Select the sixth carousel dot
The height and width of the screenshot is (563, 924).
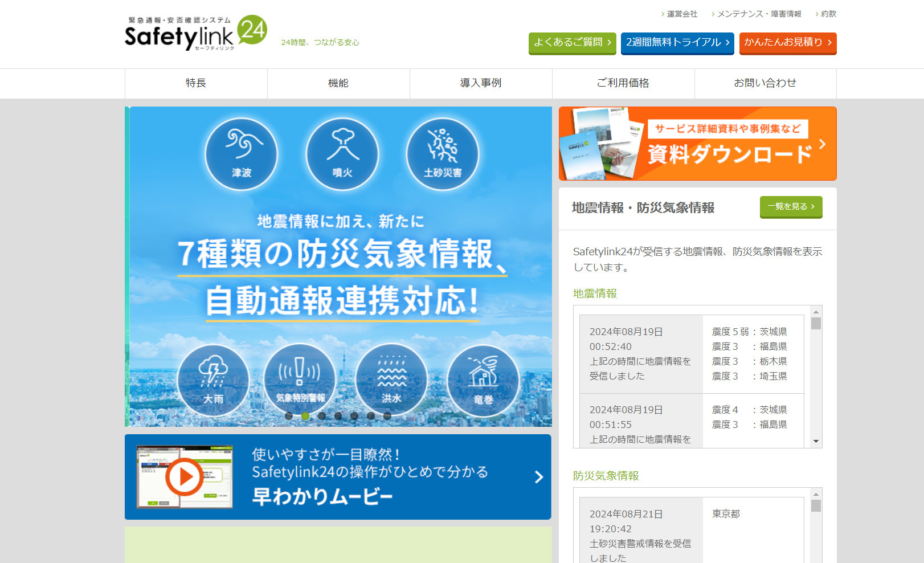point(371,416)
